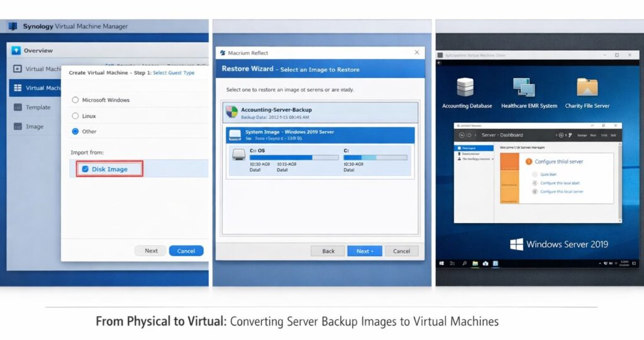The image size is (644, 340).
Task: Expand the third Server Manager sidebar item arrow
Action: tap(492, 159)
